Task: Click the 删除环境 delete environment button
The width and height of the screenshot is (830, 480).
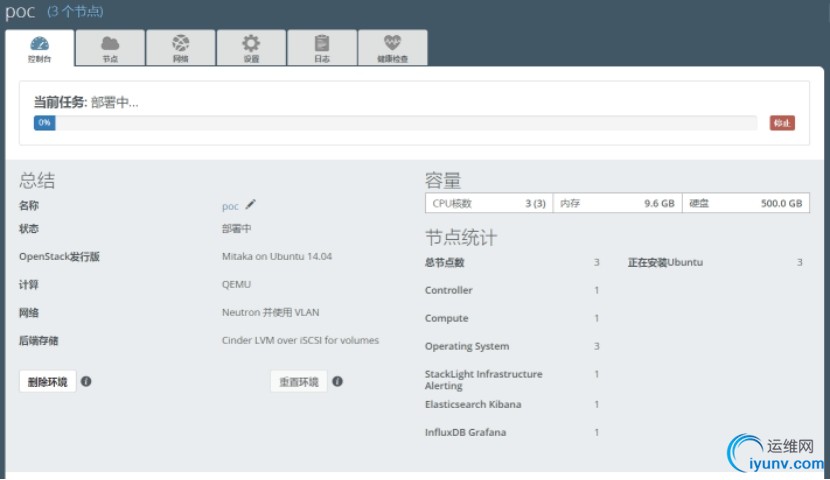Action: [48, 382]
